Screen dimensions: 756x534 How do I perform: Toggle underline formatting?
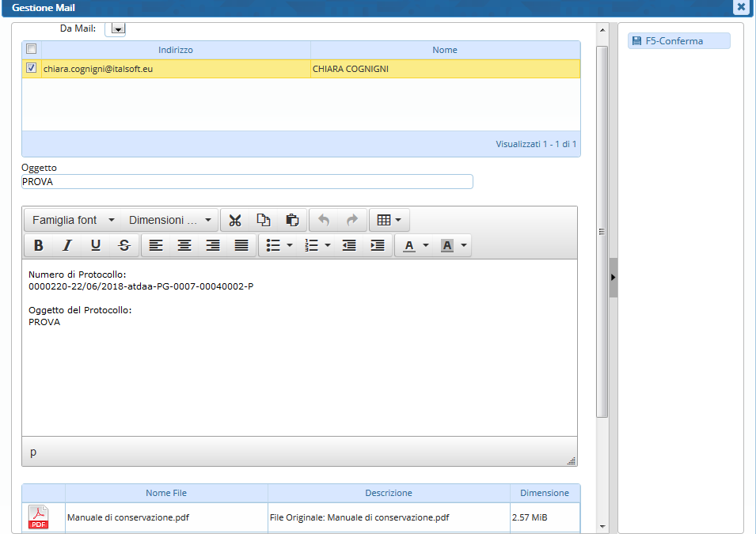coord(96,246)
